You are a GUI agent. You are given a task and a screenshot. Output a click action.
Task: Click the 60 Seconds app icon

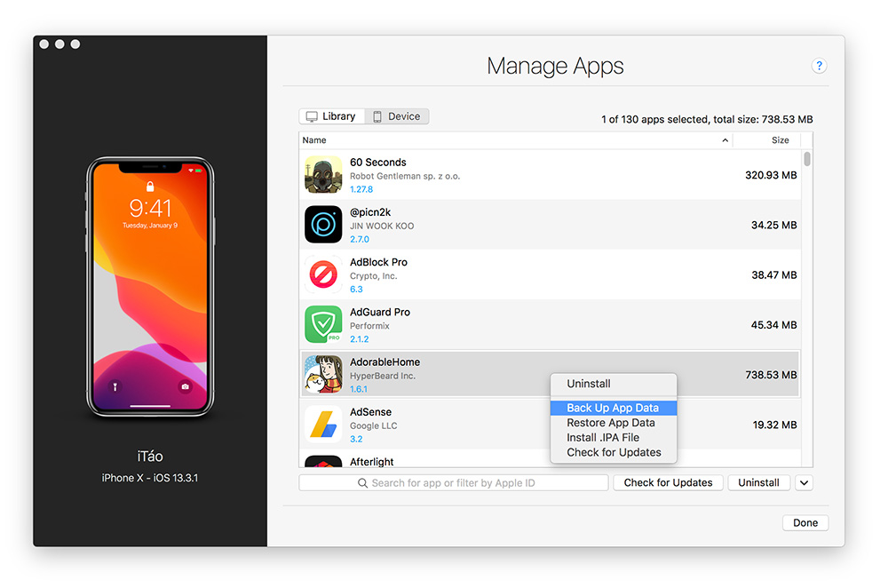pyautogui.click(x=323, y=174)
